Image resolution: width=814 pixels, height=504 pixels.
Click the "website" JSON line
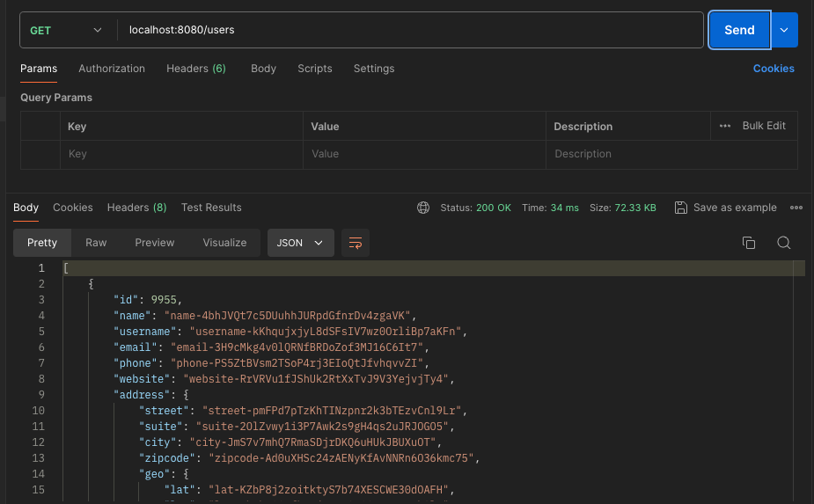coord(284,379)
